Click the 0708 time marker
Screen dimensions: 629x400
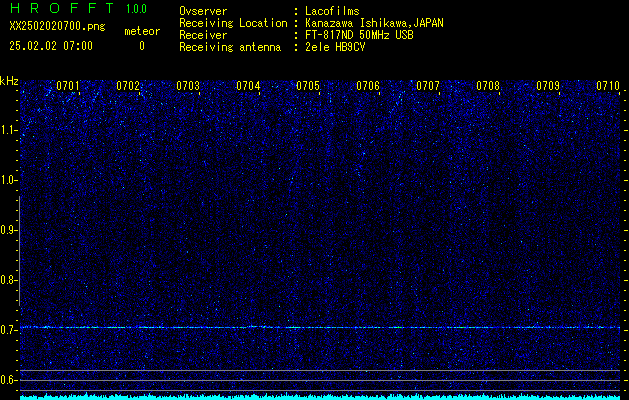[488, 86]
